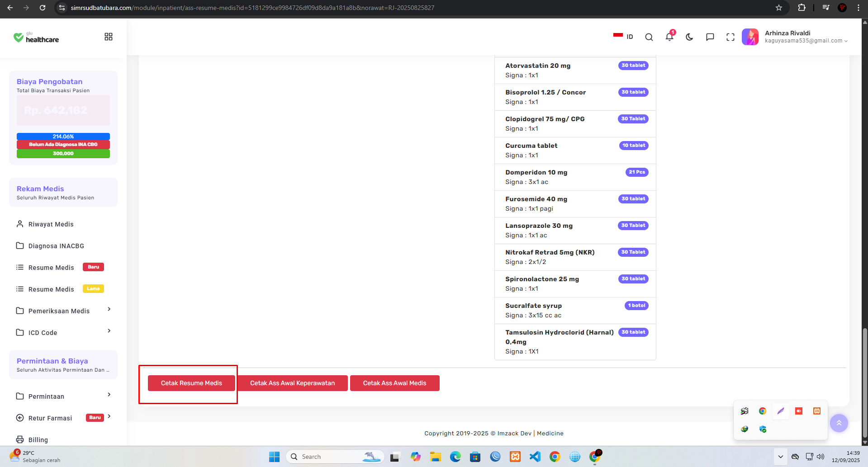Click the AnyDesk icon in tray popup

point(799,411)
